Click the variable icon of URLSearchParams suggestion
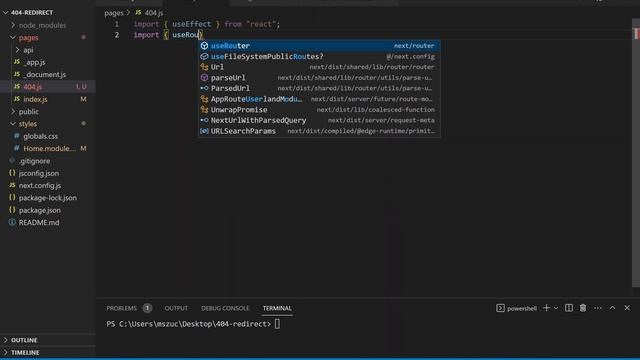The image size is (640, 360). pos(204,131)
